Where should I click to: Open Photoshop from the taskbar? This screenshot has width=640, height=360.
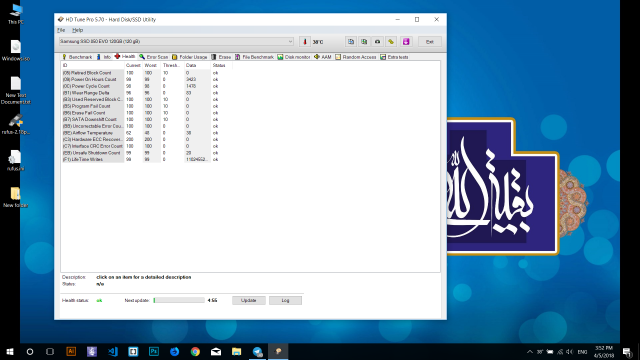pos(154,351)
